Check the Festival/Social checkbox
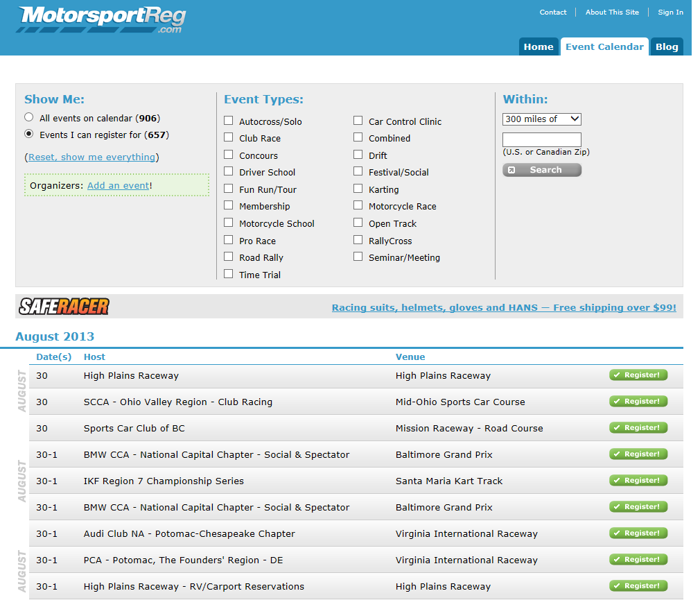Screen dimensions: 700x600 click(358, 171)
